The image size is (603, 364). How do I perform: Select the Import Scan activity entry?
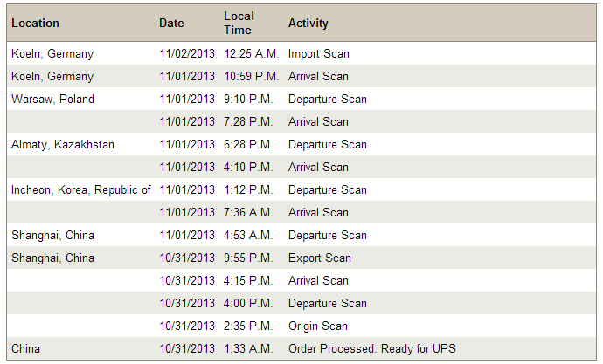coord(318,54)
